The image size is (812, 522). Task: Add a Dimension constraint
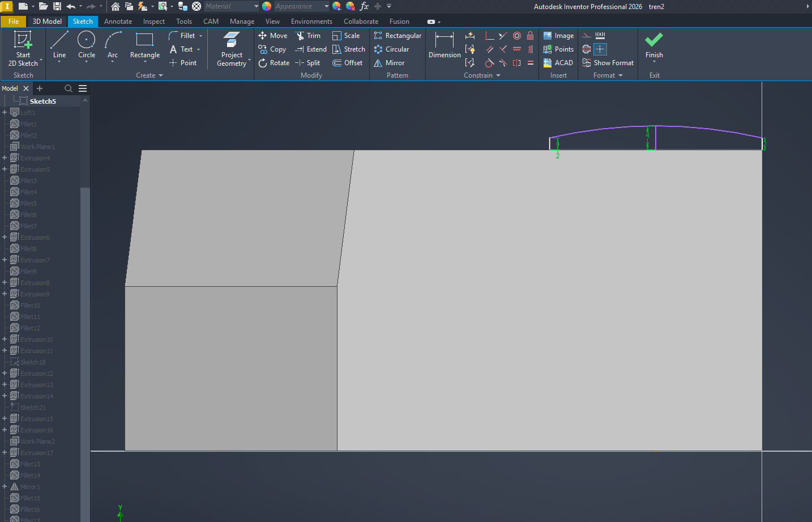(x=444, y=45)
